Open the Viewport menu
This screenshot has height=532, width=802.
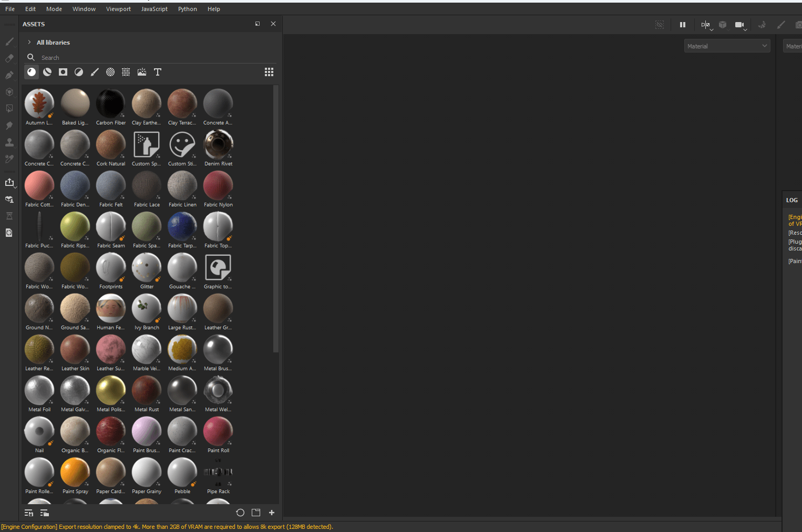118,8
